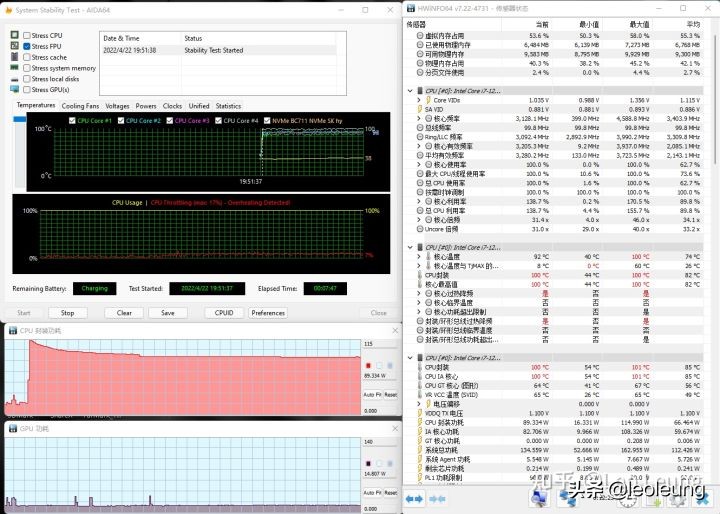Expand the 电压偏移 sensor group

[419, 403]
